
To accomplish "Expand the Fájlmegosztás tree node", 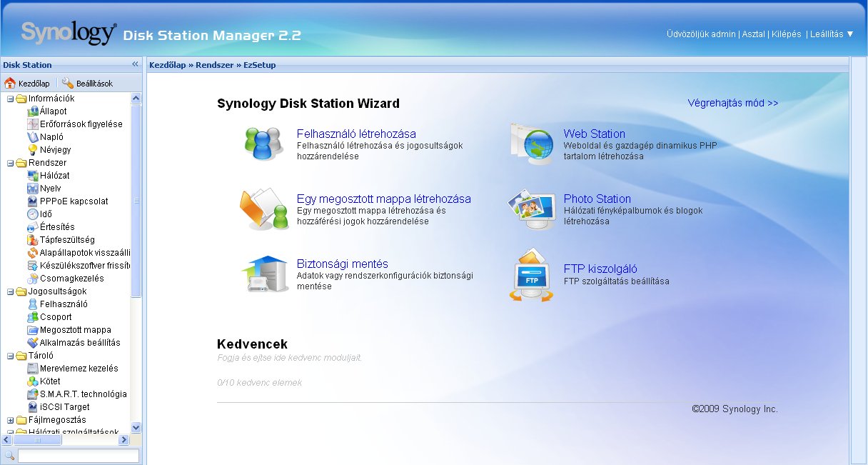I will (x=11, y=420).
